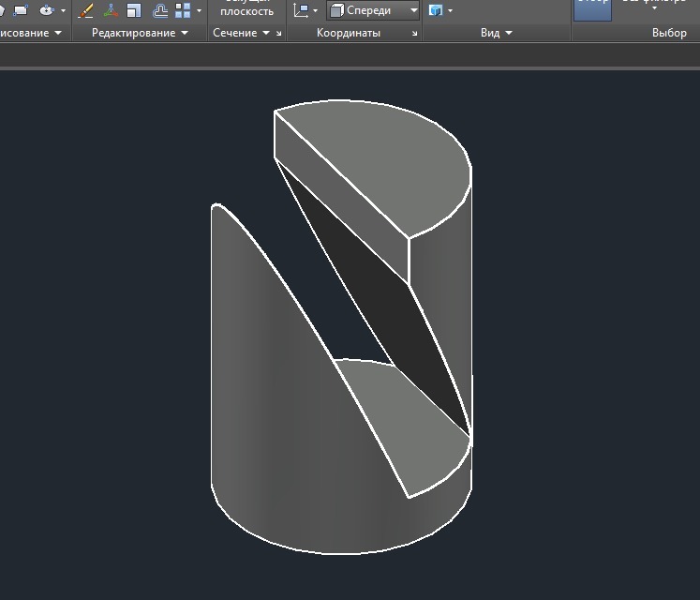
Task: Click the ellipse-shaped drawing tool icon
Action: pyautogui.click(x=46, y=10)
